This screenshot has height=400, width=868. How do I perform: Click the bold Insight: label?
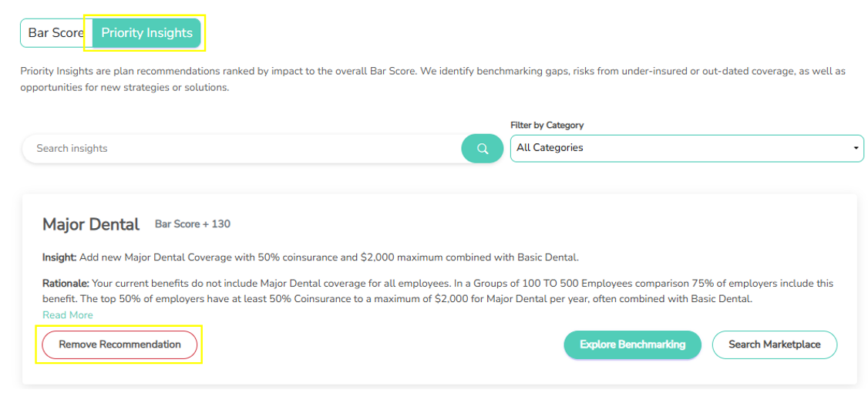(60, 257)
